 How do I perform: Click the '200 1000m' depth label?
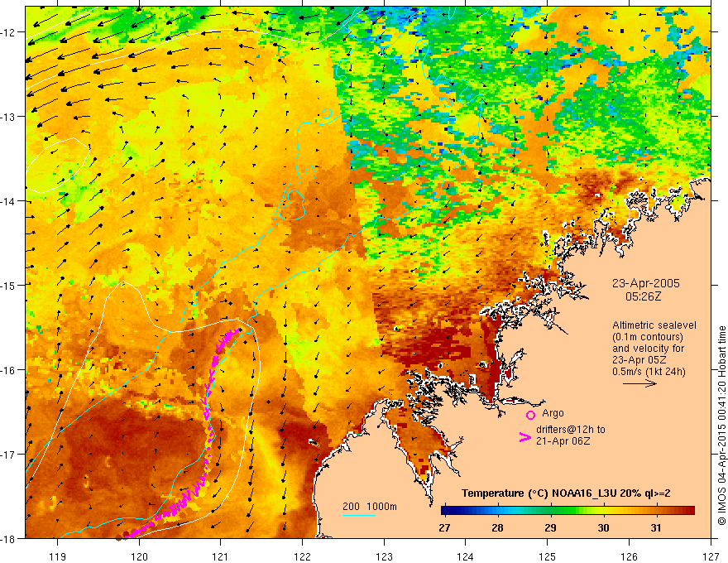[370, 507]
